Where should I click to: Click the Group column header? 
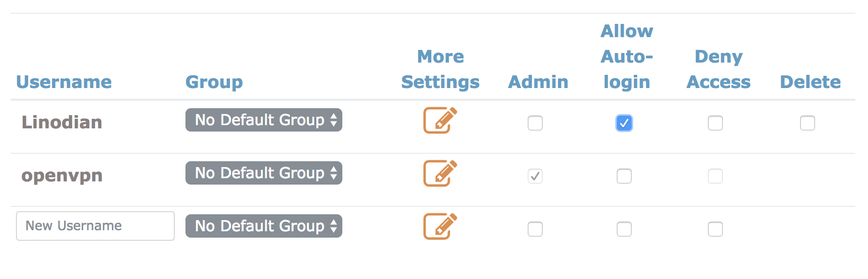point(214,82)
